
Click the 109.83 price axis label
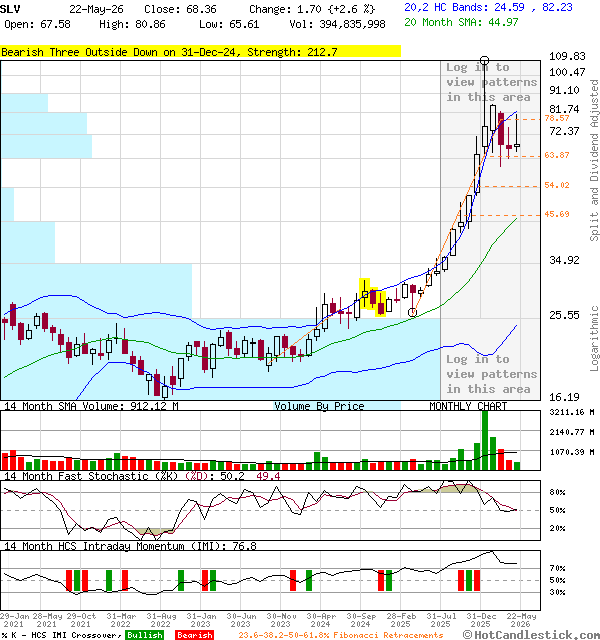567,56
